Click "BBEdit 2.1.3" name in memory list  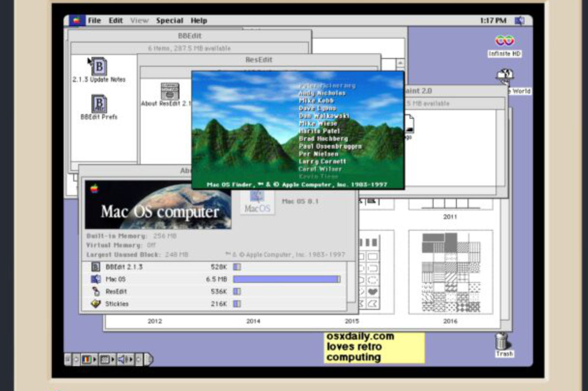[124, 267]
